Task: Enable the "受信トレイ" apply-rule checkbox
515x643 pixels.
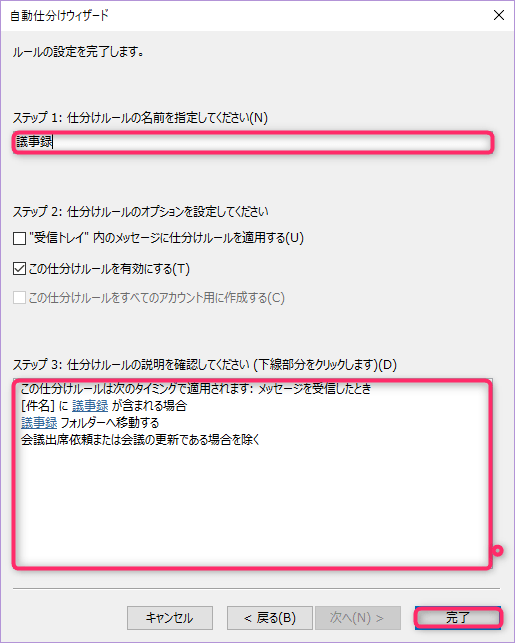Action: click(19, 238)
